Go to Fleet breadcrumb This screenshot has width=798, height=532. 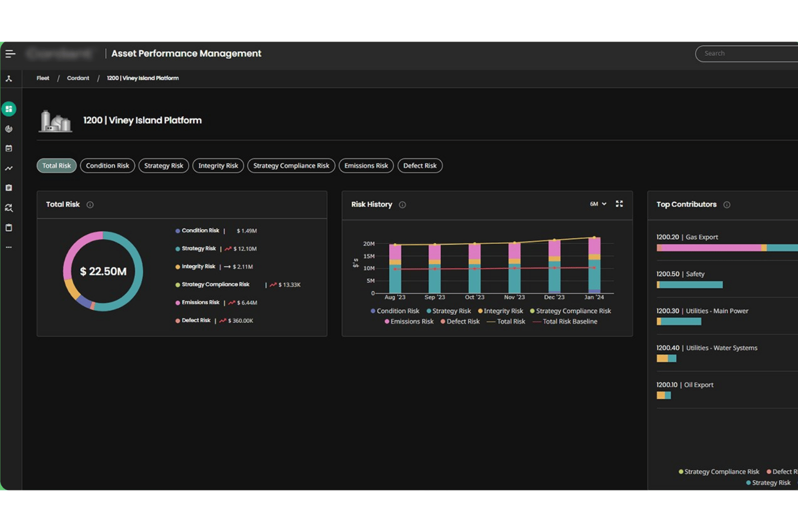[x=43, y=78]
